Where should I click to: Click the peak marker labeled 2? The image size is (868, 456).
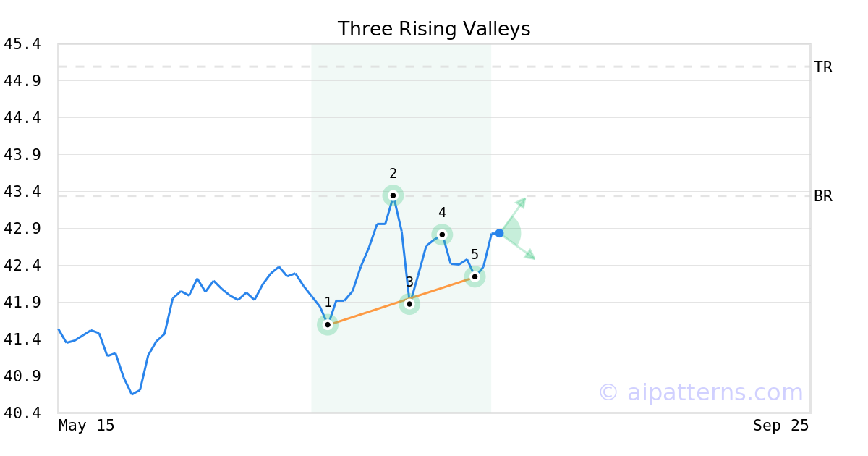[x=393, y=195]
